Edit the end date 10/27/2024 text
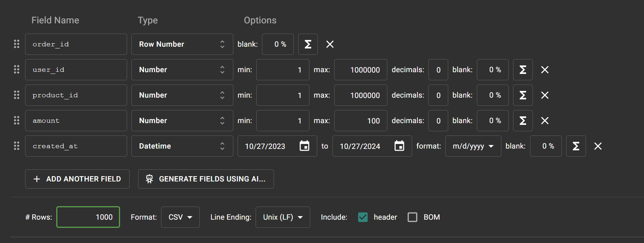644x243 pixels. [x=360, y=146]
